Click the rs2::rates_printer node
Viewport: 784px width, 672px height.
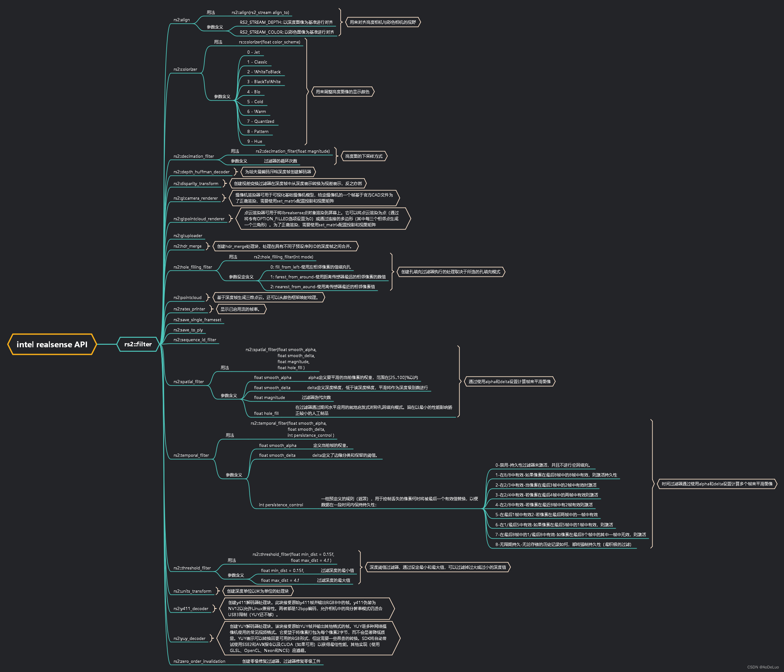tap(189, 309)
